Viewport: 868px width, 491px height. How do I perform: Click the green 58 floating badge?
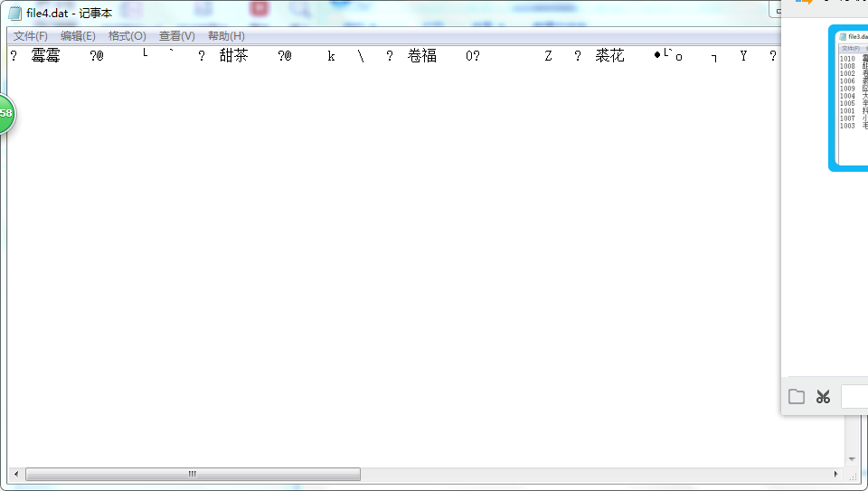[6, 113]
